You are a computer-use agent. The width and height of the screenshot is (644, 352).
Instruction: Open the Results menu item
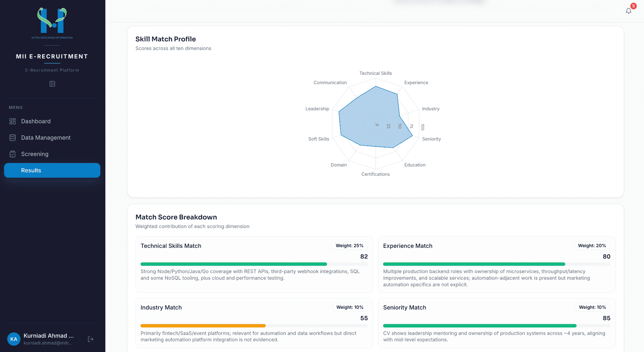point(52,170)
